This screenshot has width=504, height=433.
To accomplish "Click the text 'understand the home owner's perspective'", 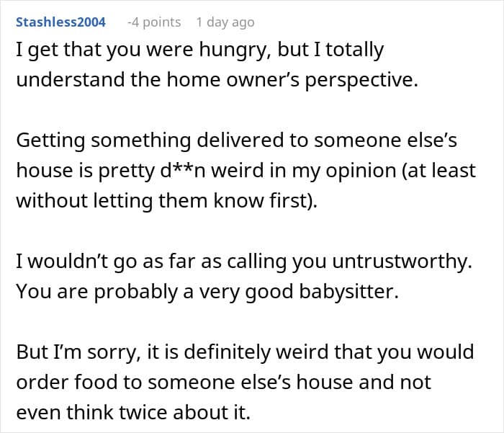I will coord(217,80).
